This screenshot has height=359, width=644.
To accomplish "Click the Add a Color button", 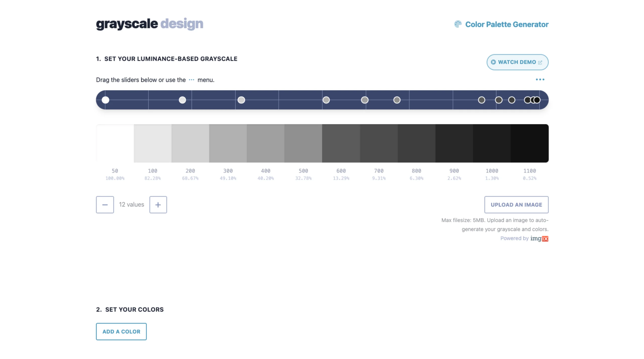I will coord(121,331).
